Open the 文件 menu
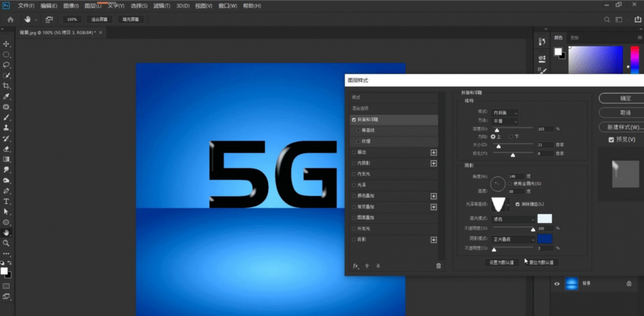Viewport: 644px width, 316px height. [x=26, y=6]
